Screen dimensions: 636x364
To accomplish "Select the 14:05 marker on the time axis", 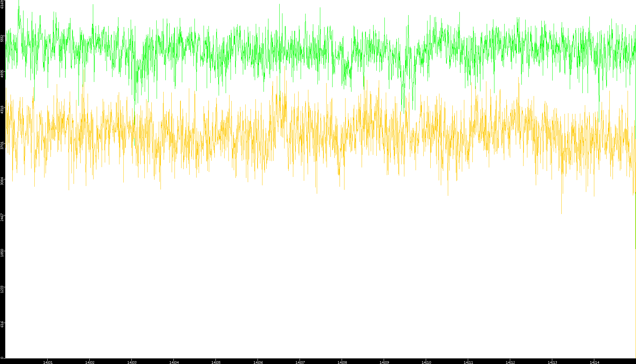I will 216,362.
